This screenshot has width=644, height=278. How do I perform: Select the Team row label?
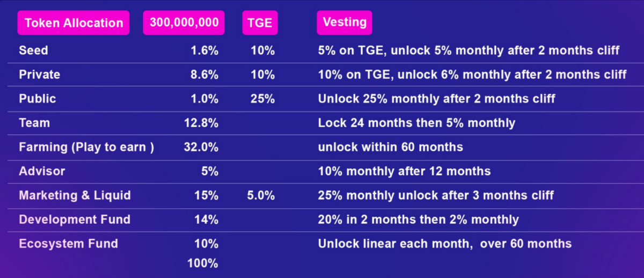[34, 123]
